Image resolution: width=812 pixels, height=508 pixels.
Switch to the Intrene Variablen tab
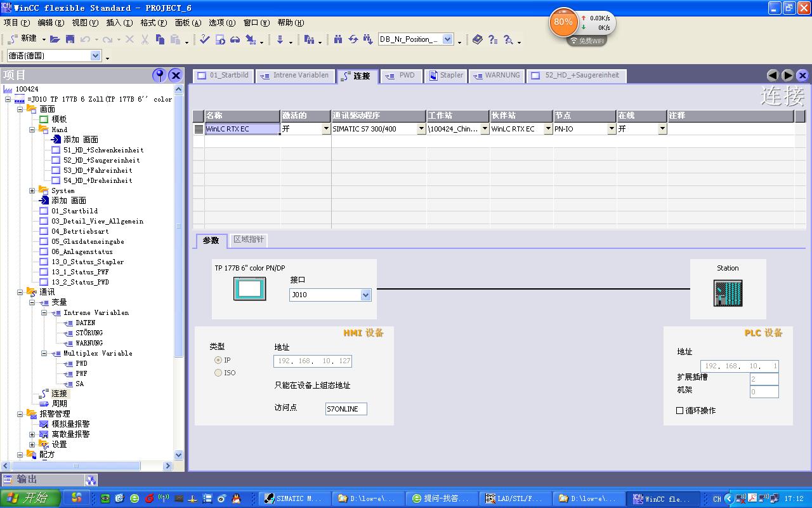click(x=295, y=76)
